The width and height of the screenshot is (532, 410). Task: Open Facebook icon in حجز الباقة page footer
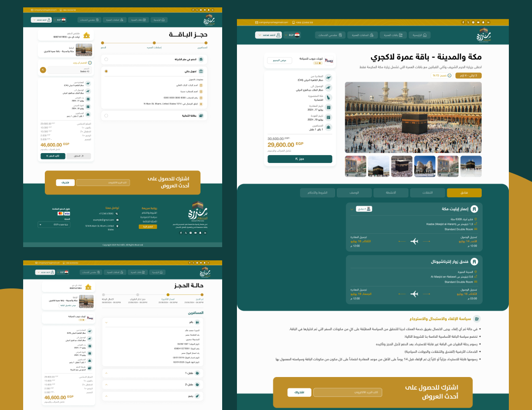pyautogui.click(x=181, y=233)
